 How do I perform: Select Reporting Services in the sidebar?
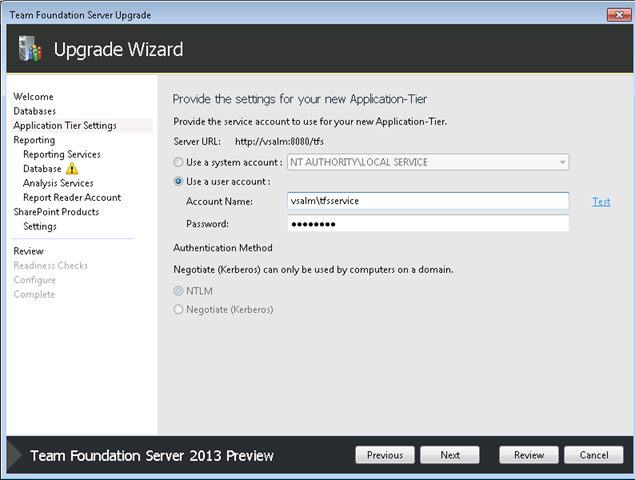coord(62,154)
